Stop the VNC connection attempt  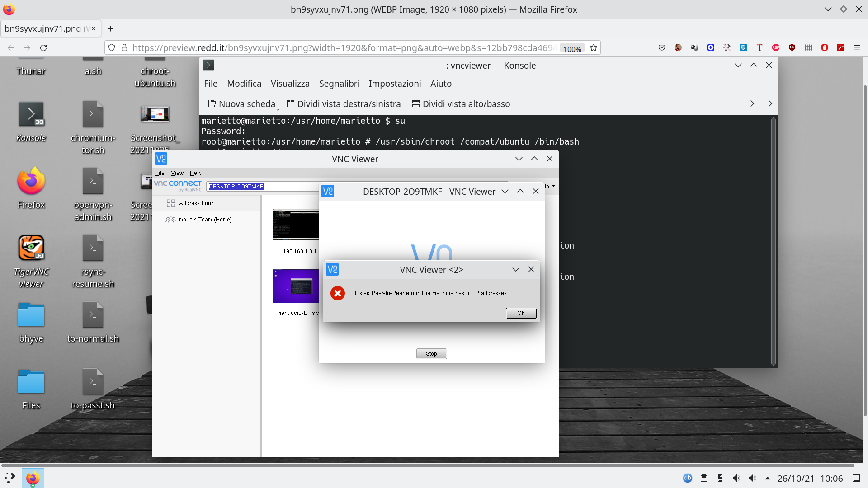click(x=431, y=353)
